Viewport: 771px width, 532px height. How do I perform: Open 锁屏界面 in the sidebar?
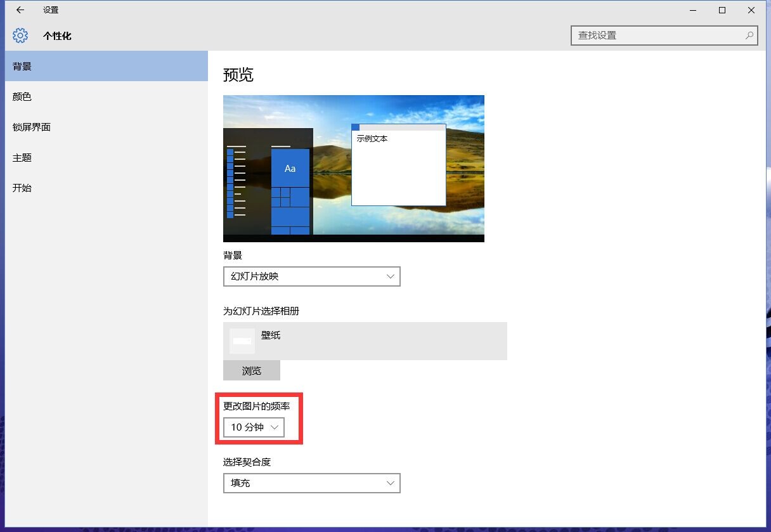coord(107,127)
